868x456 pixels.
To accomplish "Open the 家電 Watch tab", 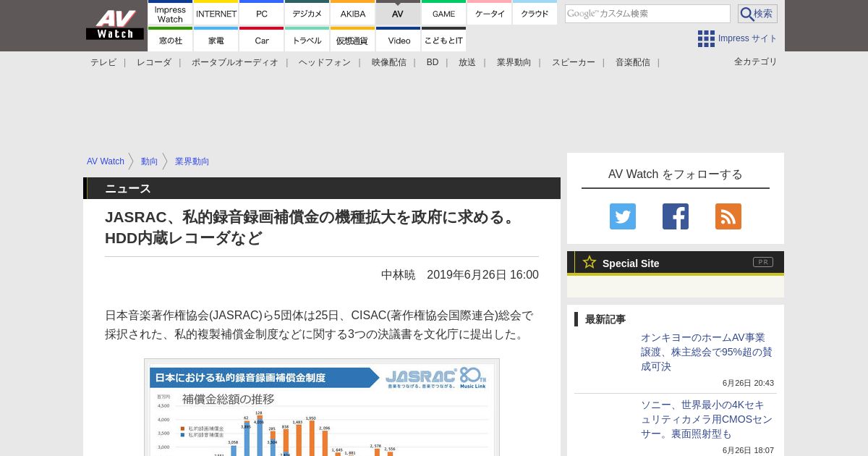I will (x=216, y=40).
